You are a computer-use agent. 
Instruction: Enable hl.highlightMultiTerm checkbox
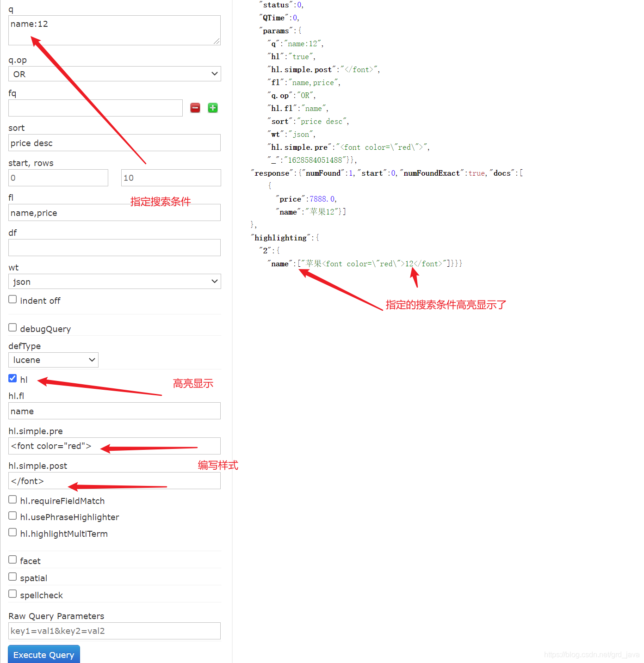click(12, 533)
